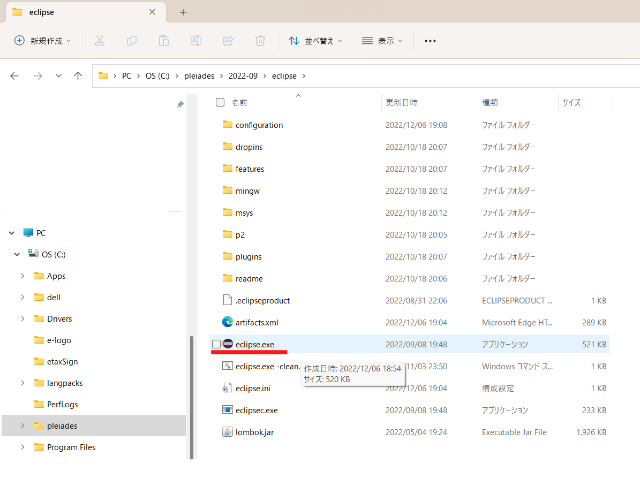
Task: Click the readme folder icon
Action: pos(227,278)
